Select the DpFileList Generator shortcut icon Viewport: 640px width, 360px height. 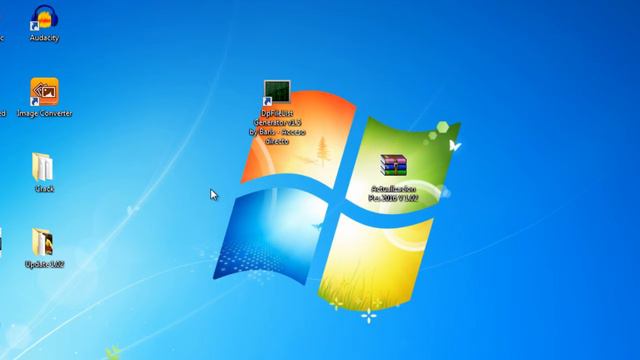tap(277, 92)
